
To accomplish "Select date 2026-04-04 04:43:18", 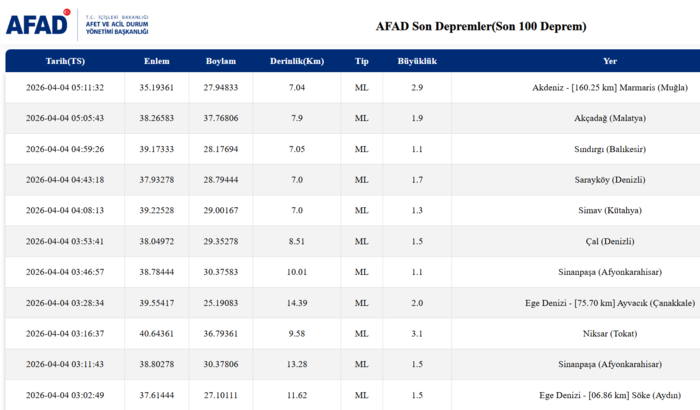I will click(x=65, y=180).
